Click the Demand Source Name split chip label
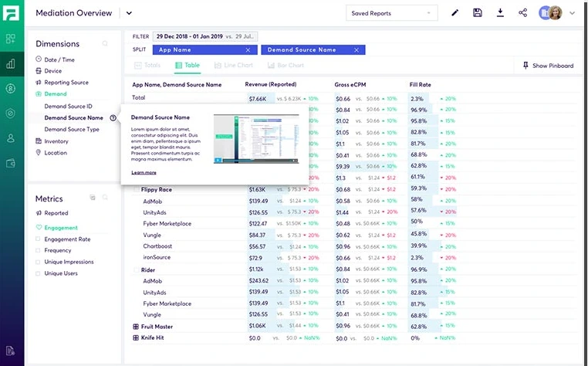The height and width of the screenshot is (366, 588). (x=302, y=50)
